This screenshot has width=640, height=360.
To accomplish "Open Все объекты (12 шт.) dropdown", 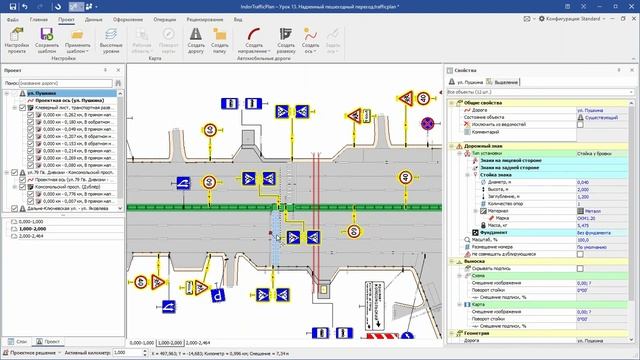I will pos(540,92).
